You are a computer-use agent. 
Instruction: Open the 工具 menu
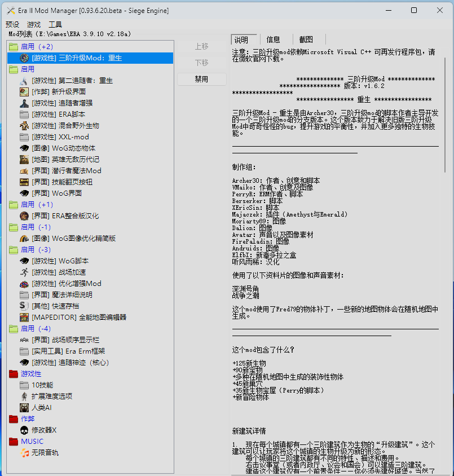coord(55,24)
